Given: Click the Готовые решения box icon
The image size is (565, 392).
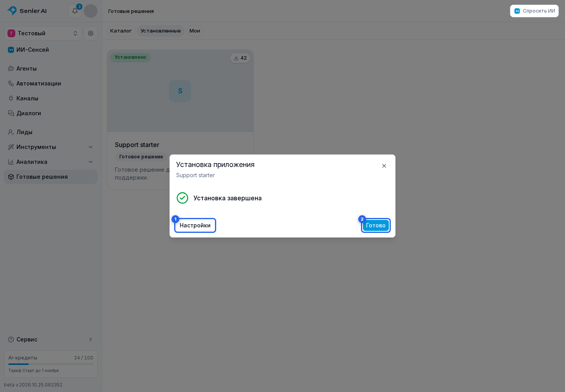Looking at the screenshot, I should tap(11, 177).
